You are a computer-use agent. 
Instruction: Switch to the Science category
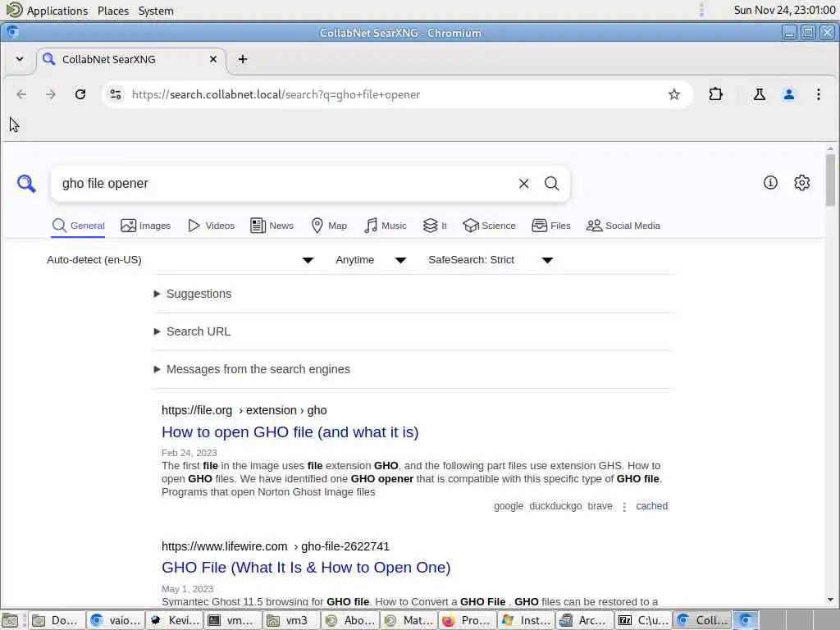(x=489, y=226)
